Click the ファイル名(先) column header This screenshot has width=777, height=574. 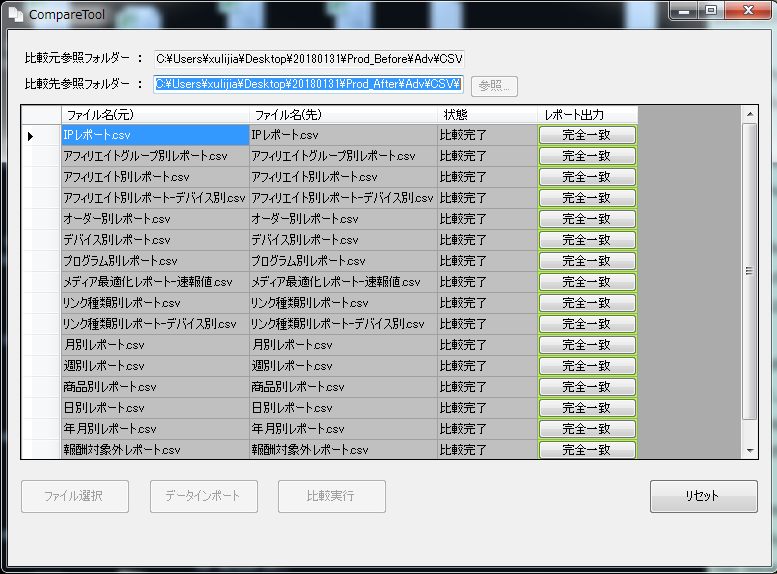(342, 115)
